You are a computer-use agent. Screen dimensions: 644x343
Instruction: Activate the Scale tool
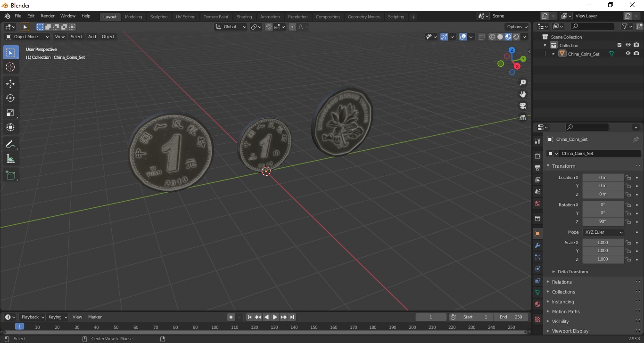10,113
